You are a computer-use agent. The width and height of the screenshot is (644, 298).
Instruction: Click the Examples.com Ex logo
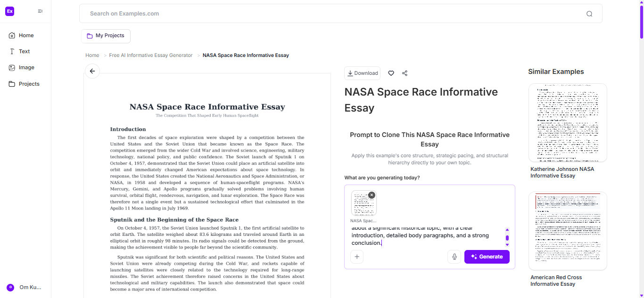[10, 11]
